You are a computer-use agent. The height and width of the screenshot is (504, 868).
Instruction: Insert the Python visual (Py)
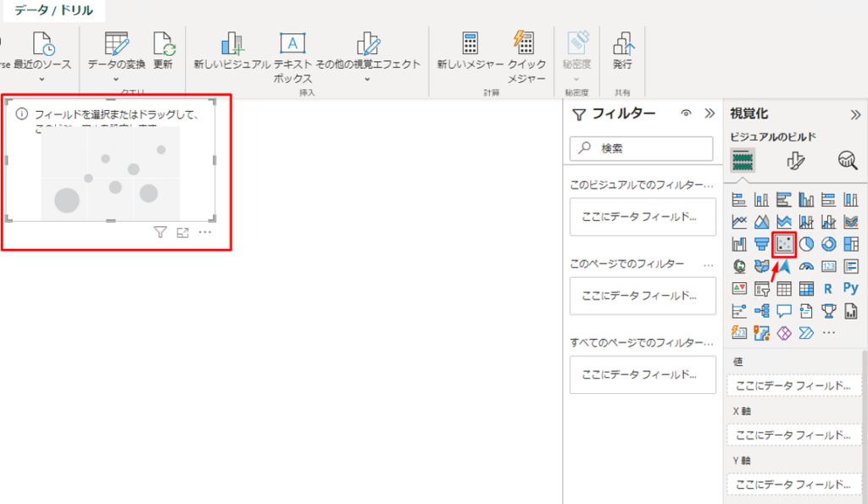(850, 289)
